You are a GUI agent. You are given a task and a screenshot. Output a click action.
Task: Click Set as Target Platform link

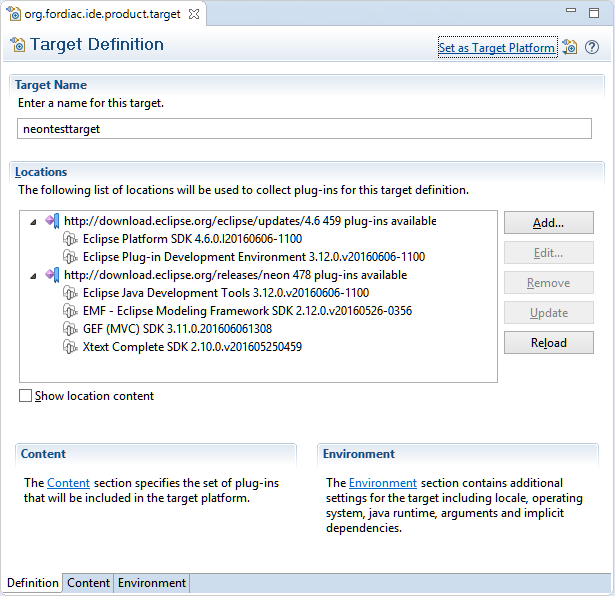click(x=497, y=48)
